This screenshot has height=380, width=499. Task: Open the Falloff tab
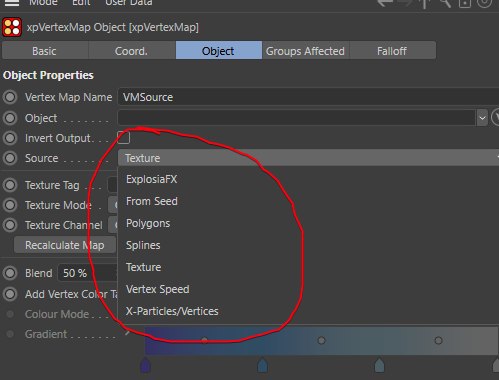(x=392, y=51)
